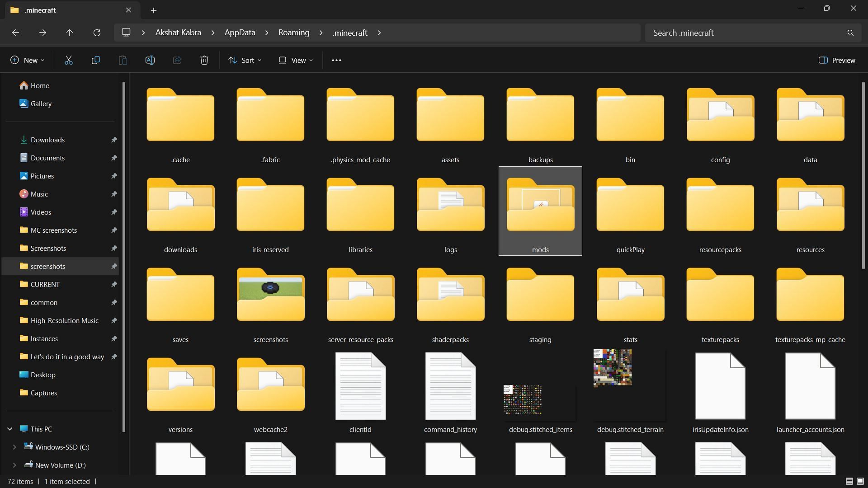
Task: Select the Downloads folder in sidebar
Action: click(47, 140)
